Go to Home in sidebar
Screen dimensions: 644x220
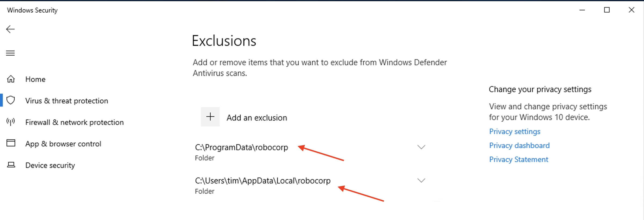(x=35, y=79)
